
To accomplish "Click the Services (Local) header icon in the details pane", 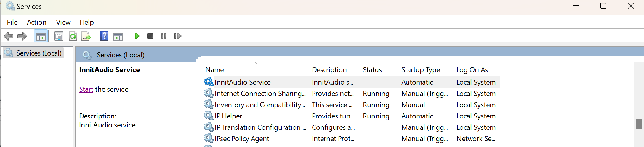I will pyautogui.click(x=87, y=55).
